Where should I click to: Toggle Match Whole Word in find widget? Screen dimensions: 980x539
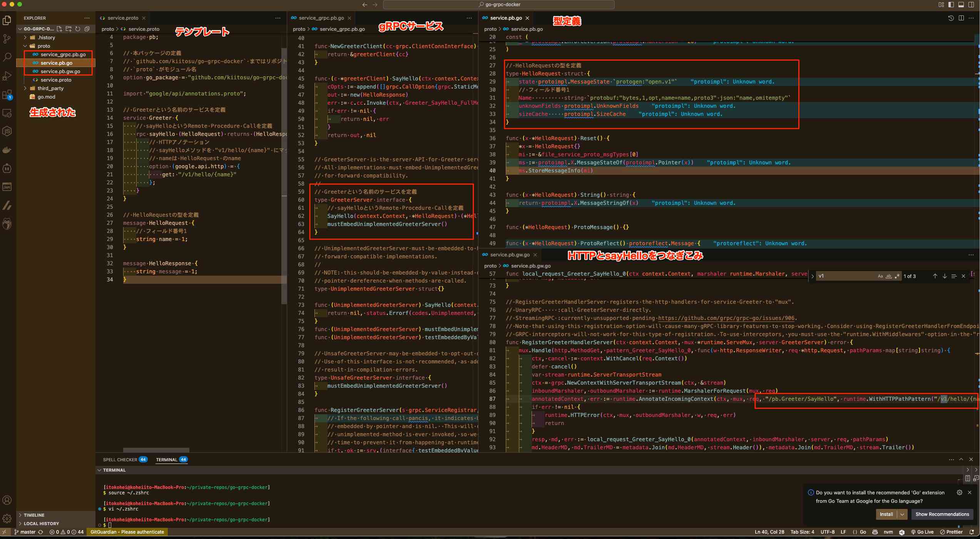[888, 276]
